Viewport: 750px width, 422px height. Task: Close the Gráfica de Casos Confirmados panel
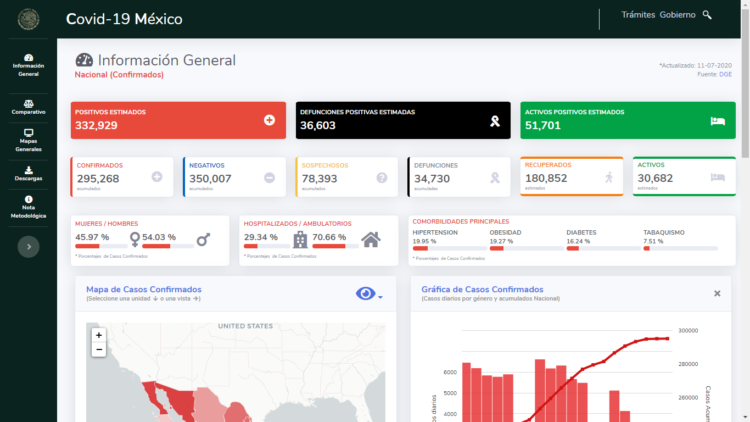pos(717,293)
